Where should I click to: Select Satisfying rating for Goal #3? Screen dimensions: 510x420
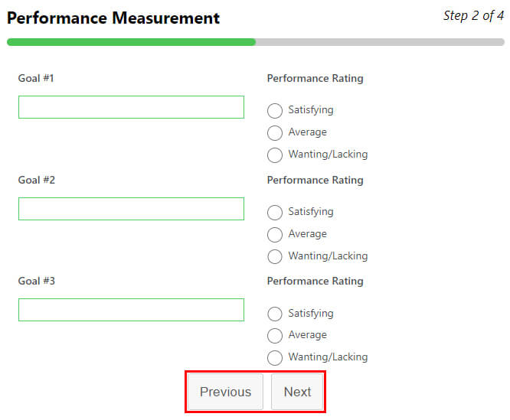[x=275, y=314]
